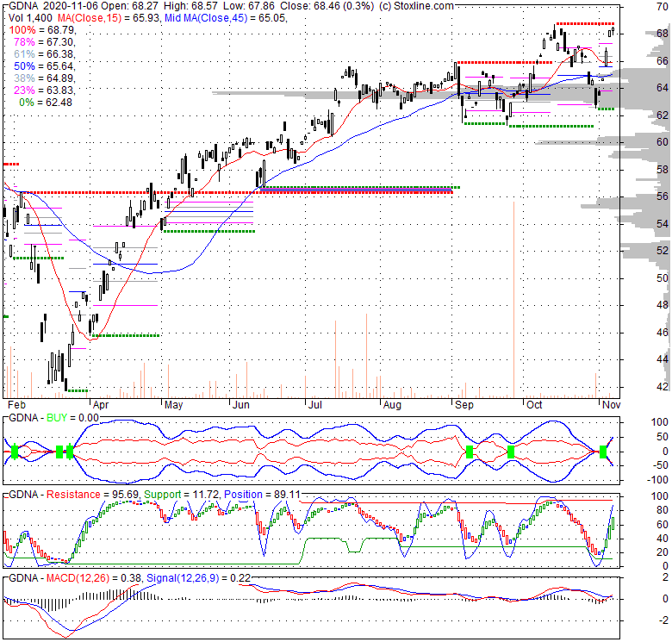Click the '0% = 62.48' Fibonacci level
The width and height of the screenshot is (672, 642).
coord(46,103)
